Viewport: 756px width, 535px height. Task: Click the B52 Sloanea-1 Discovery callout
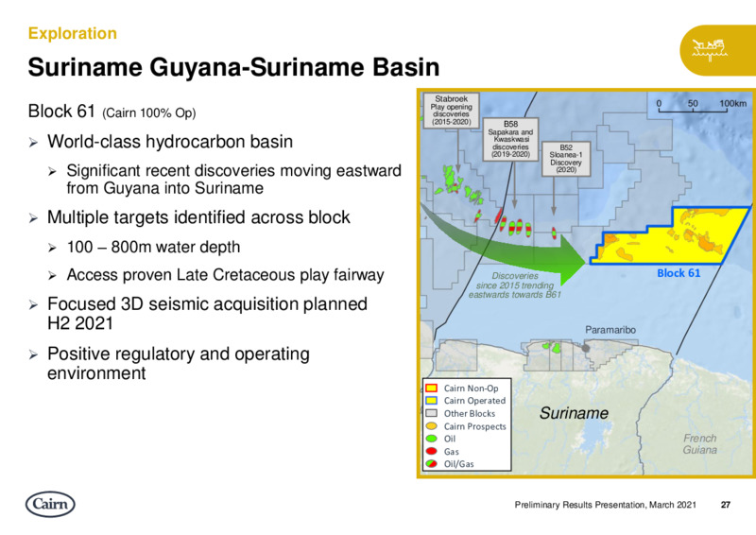coord(566,159)
